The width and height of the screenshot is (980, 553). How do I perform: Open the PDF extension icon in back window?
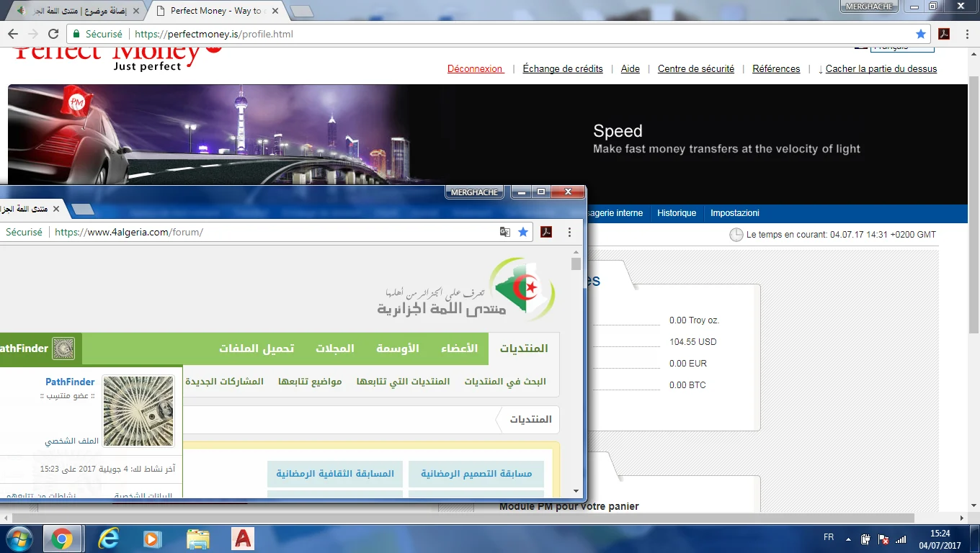(943, 34)
